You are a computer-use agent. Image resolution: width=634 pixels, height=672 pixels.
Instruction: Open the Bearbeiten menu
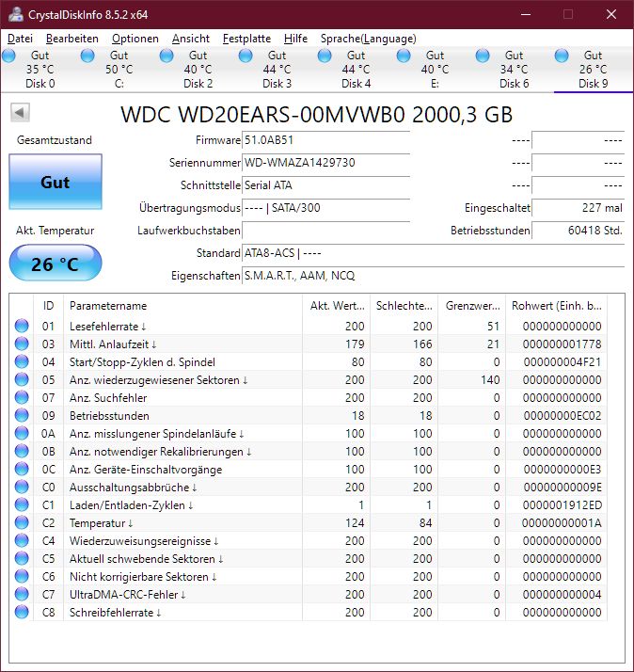coord(72,39)
